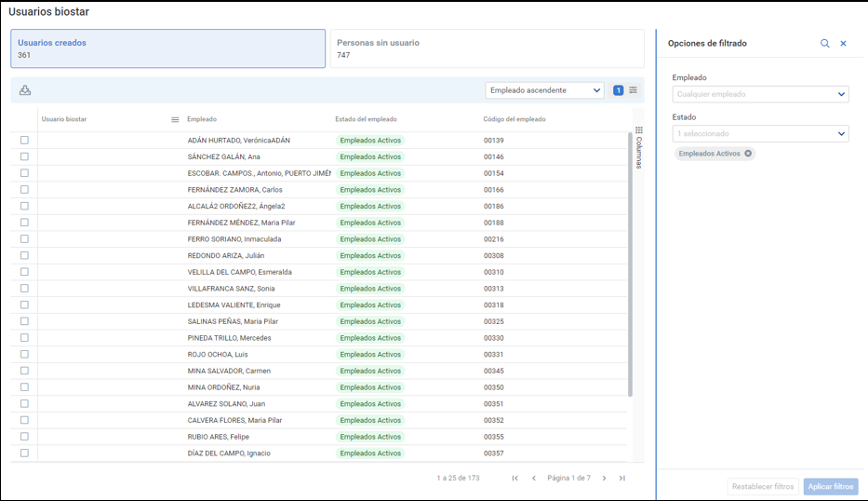
Task: Expand the Cualquier empleado dropdown
Action: (x=761, y=94)
